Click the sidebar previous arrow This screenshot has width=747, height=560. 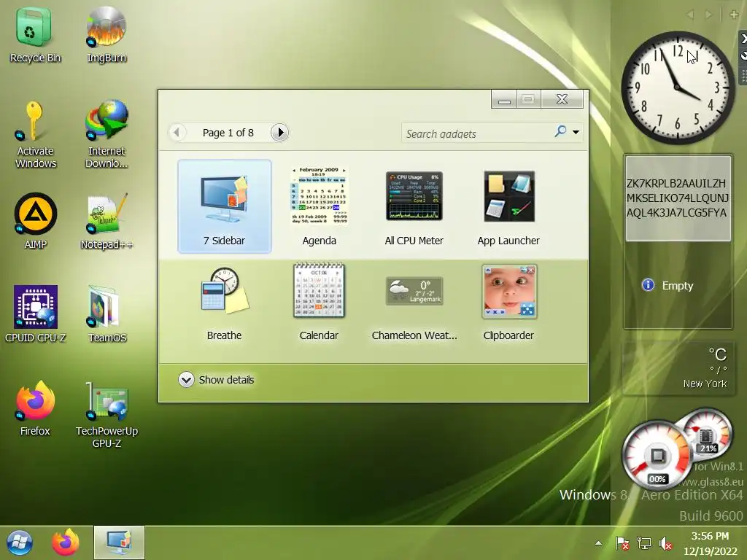pos(690,15)
